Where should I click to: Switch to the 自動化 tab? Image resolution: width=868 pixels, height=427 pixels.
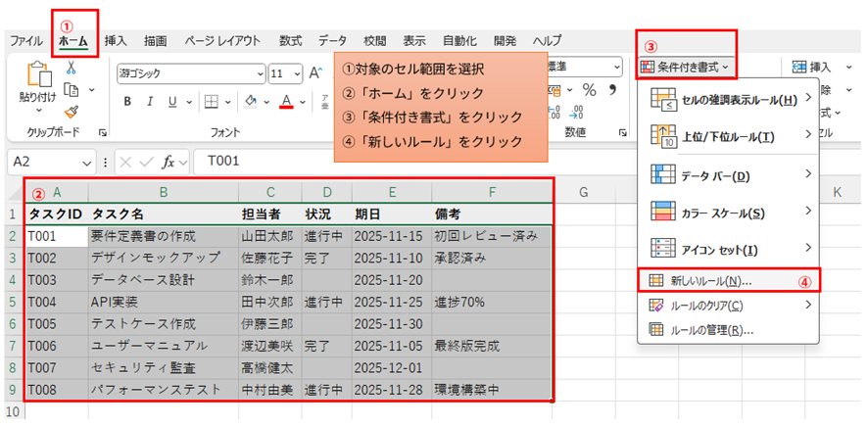point(460,41)
